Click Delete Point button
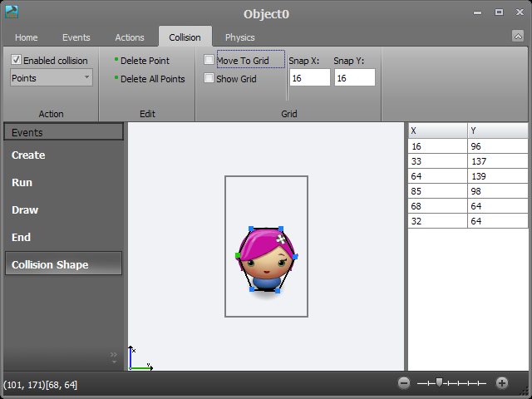Image resolution: width=532 pixels, height=399 pixels. tap(145, 61)
